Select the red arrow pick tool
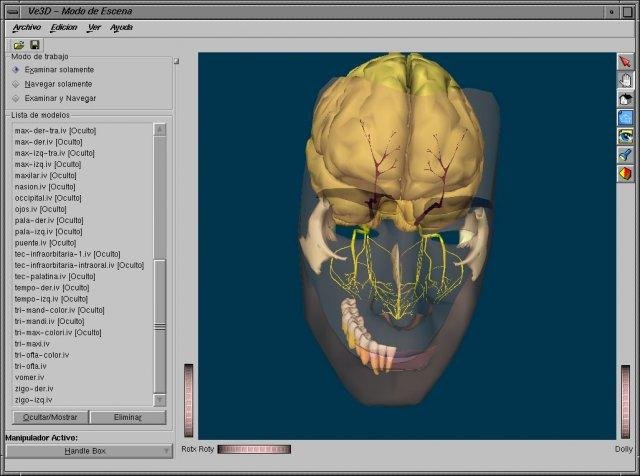The image size is (640, 476). click(x=625, y=62)
